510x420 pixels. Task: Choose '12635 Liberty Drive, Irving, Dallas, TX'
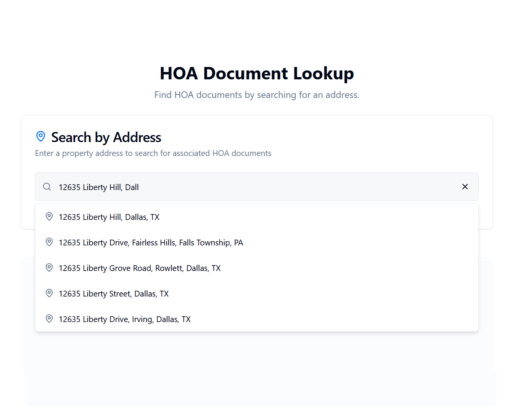click(x=257, y=319)
